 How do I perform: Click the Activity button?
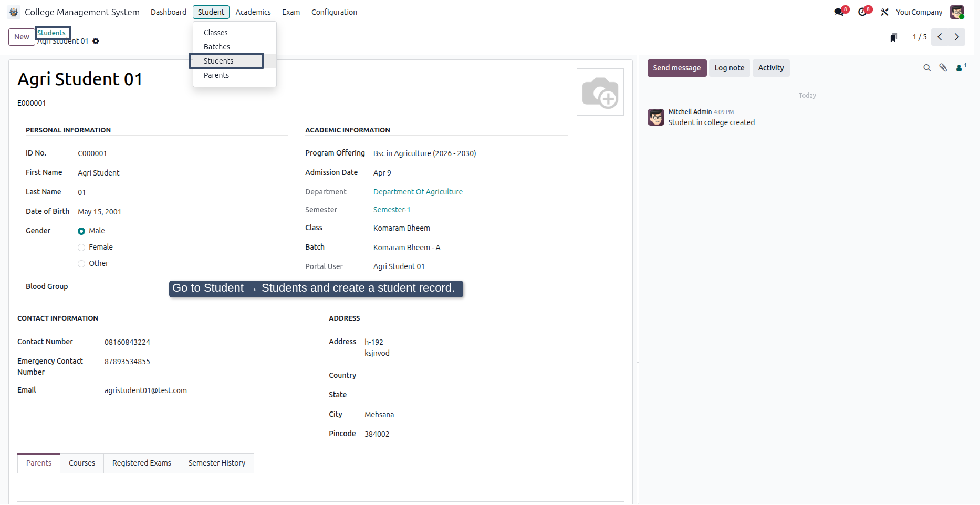tap(771, 68)
